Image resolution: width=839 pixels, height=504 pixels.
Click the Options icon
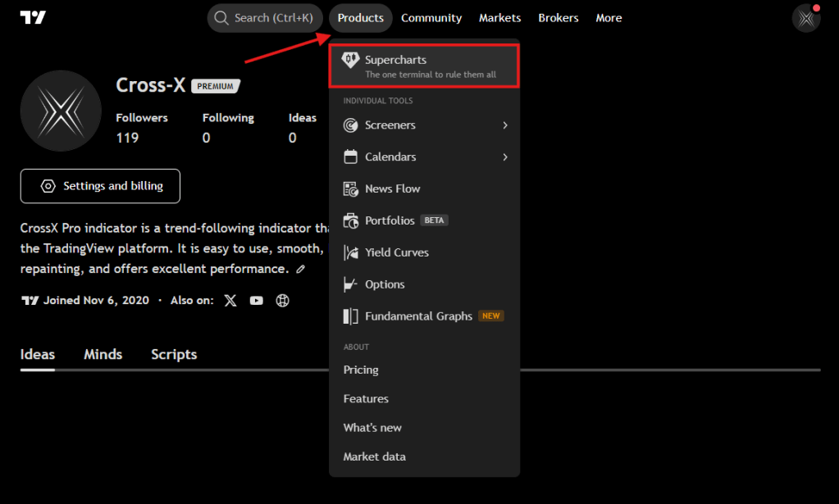[350, 284]
